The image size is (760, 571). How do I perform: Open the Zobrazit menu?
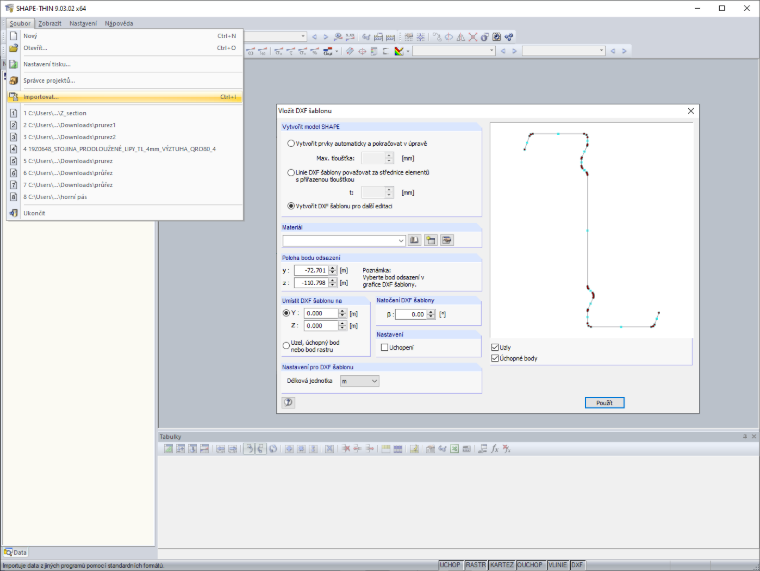50,23
